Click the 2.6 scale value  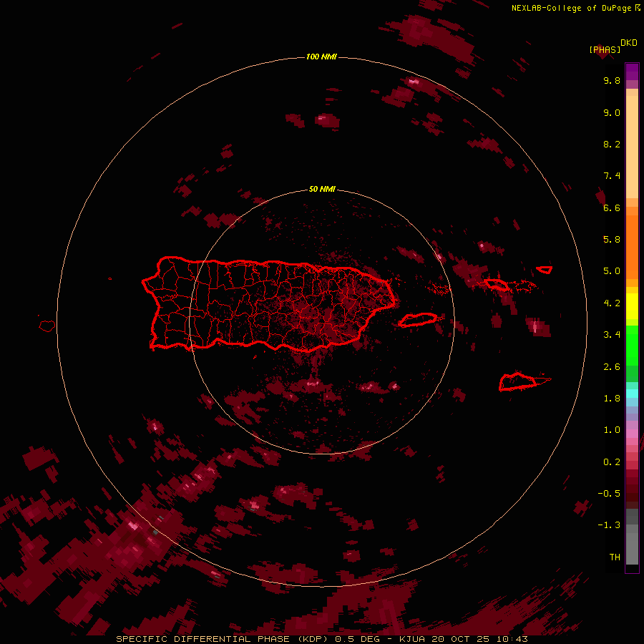(612, 367)
